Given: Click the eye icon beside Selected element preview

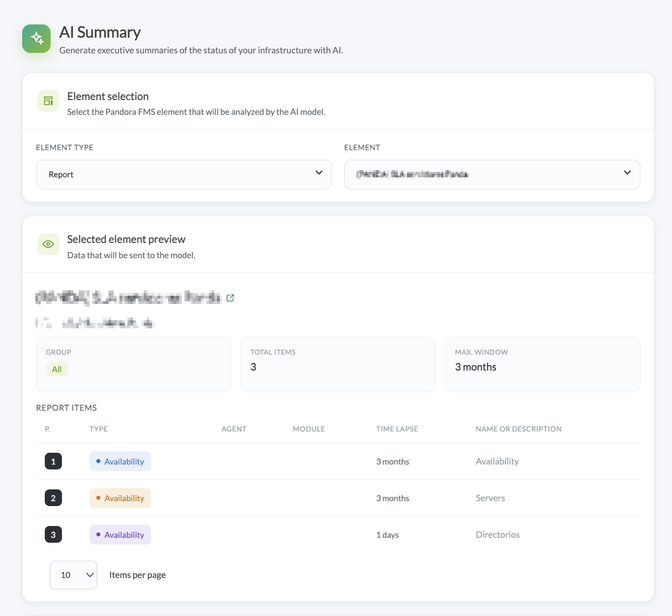Looking at the screenshot, I should click(48, 244).
